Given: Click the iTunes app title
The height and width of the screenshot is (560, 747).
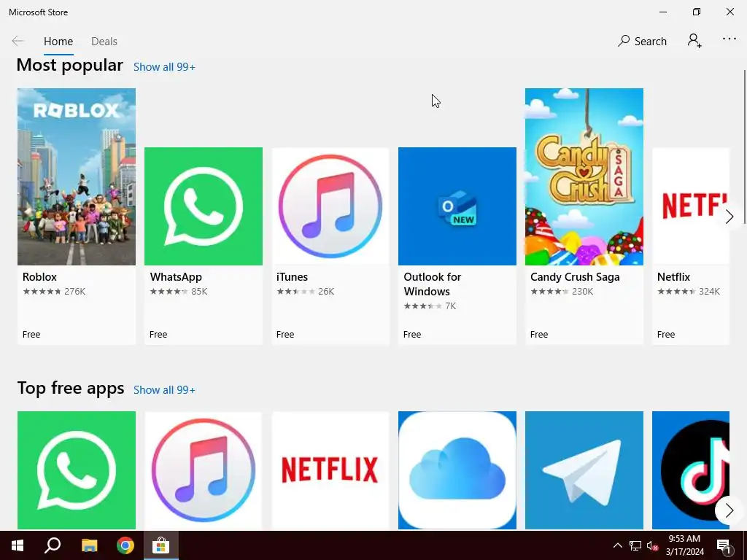Looking at the screenshot, I should tap(292, 276).
